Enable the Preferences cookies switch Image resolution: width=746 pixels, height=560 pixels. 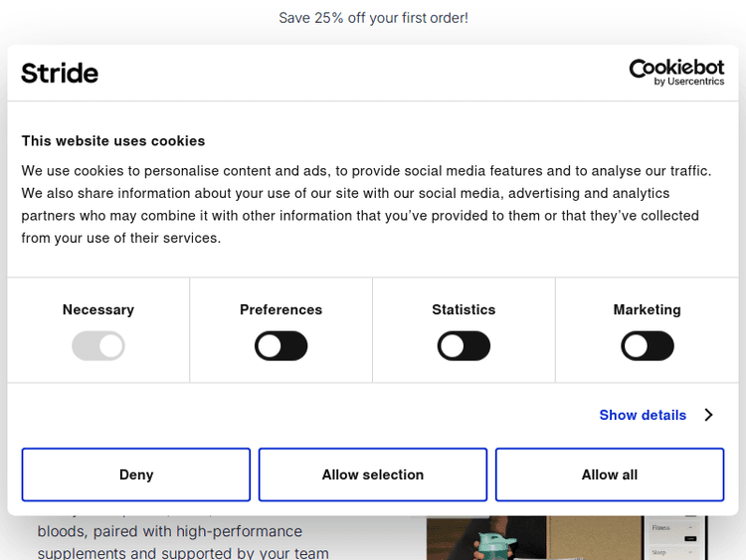coord(280,346)
